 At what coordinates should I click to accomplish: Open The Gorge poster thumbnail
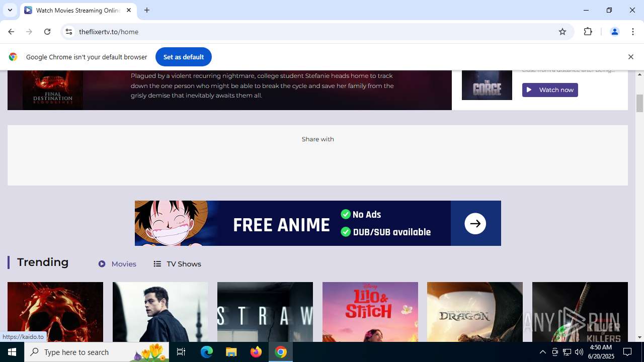487,85
